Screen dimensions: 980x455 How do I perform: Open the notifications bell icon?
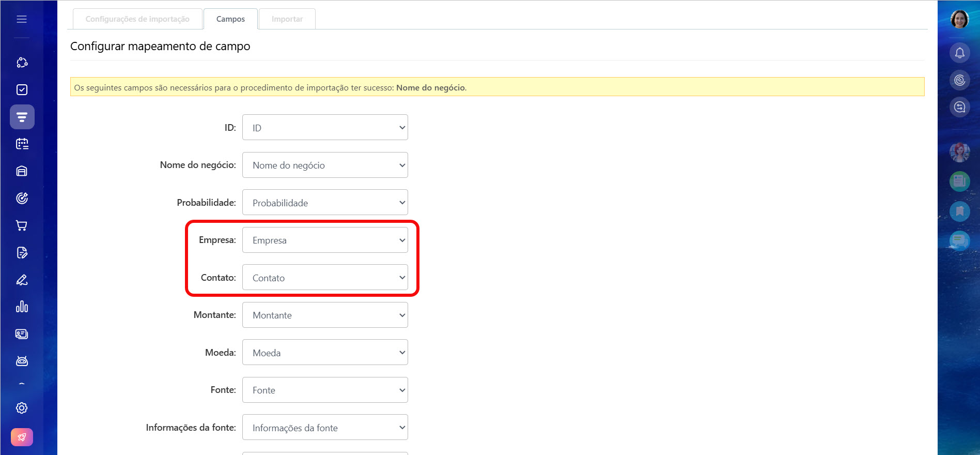pos(959,53)
